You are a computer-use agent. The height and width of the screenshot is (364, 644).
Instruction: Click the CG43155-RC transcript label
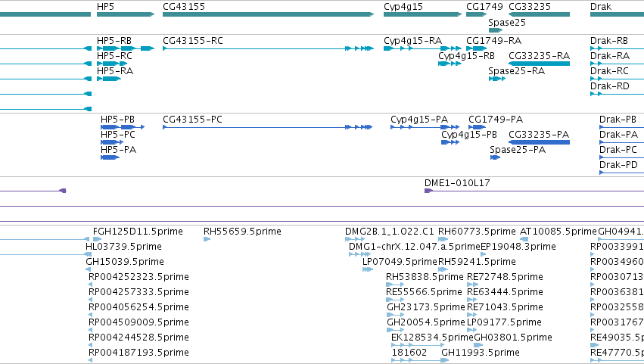tap(193, 41)
